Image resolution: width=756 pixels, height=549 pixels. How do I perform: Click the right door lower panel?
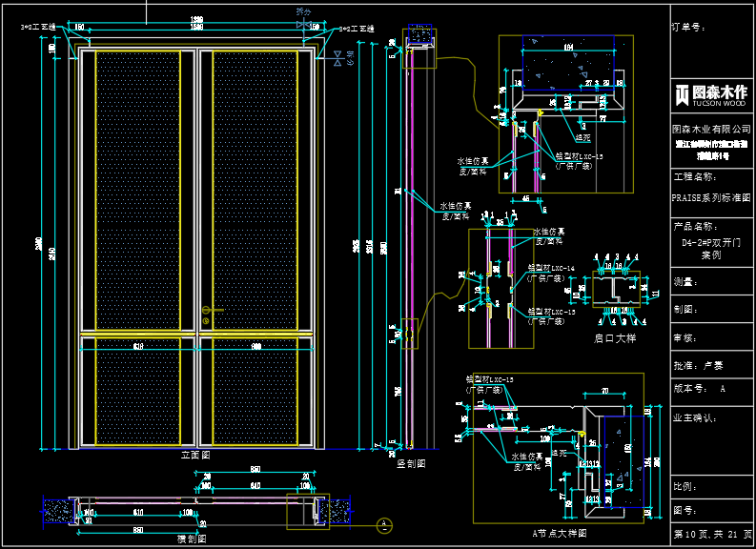(254, 391)
